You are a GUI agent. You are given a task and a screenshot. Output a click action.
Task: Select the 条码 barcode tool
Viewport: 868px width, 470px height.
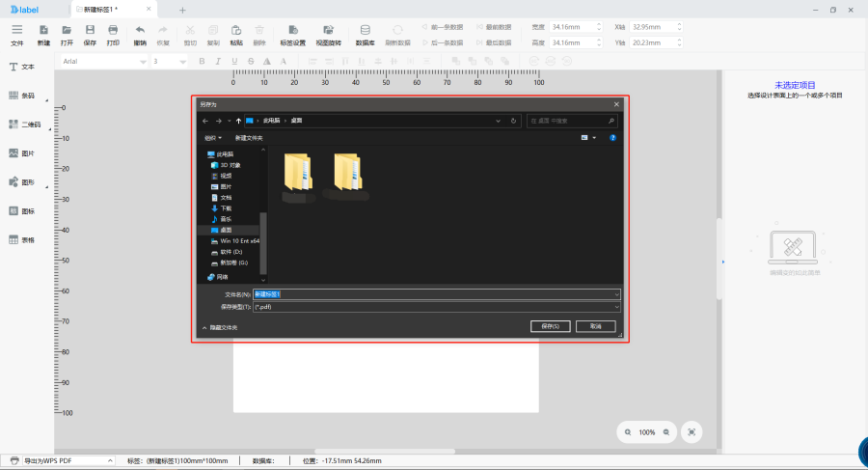(22, 96)
